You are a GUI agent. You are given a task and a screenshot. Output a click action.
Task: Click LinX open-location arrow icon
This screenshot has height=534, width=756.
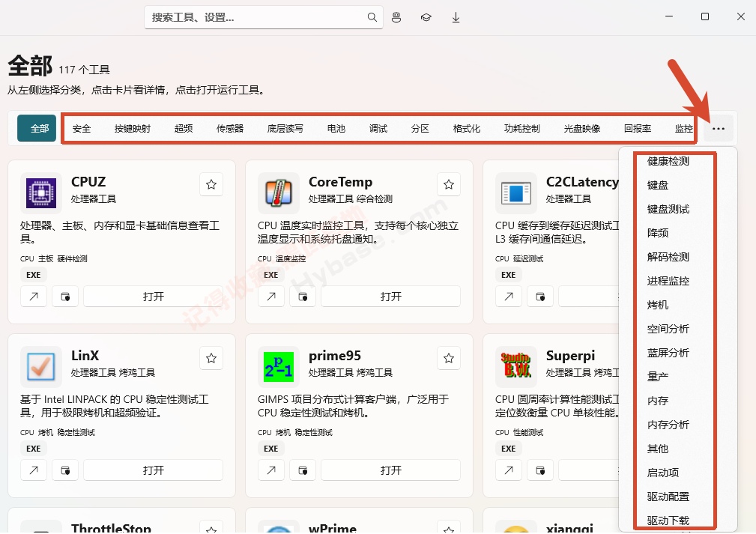click(34, 470)
